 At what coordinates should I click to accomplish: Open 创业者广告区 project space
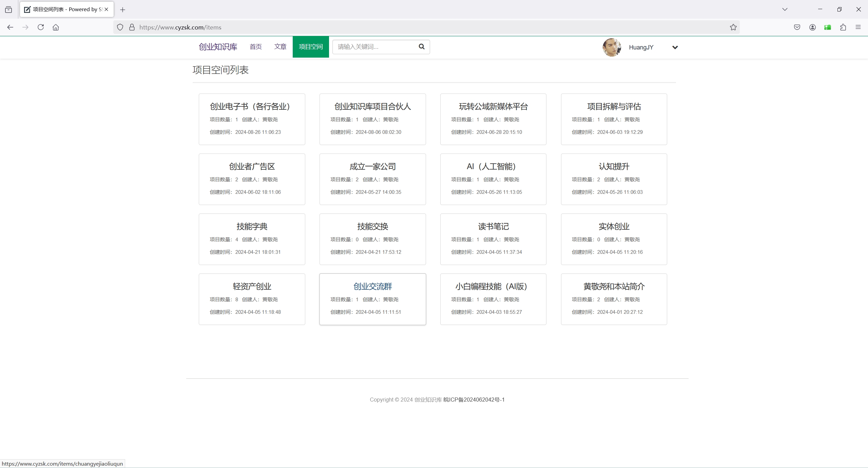(x=252, y=166)
